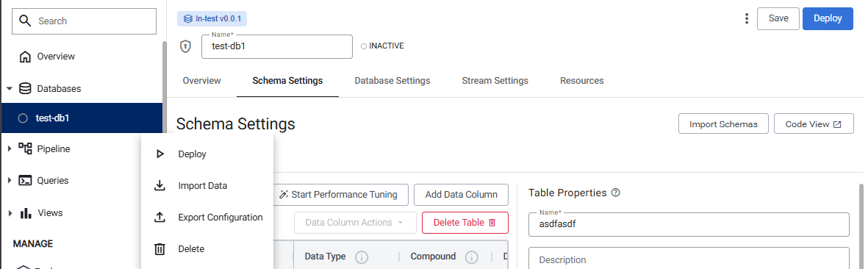Click the upload icon for Export Configuration
The width and height of the screenshot is (868, 269).
(159, 217)
